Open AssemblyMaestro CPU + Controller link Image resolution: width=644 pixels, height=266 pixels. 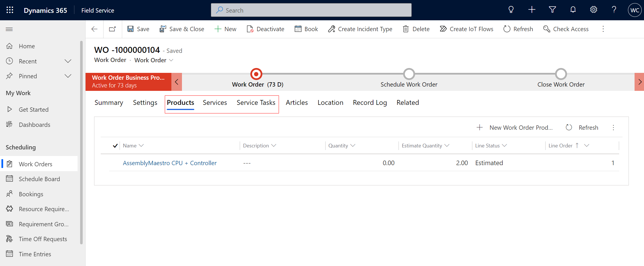tap(170, 163)
